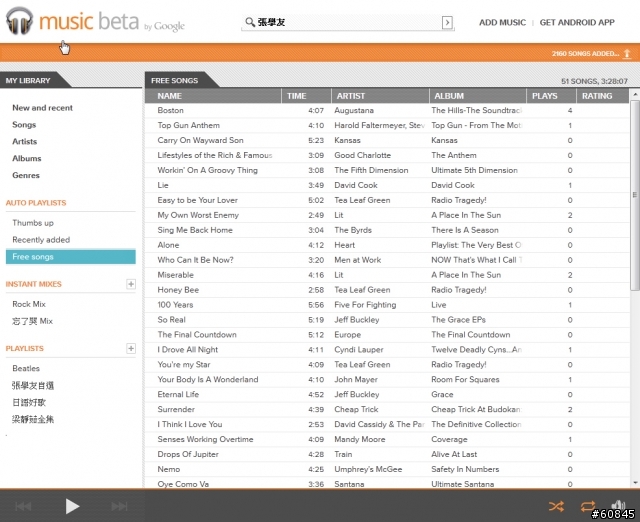Open the 梁靜茹全集 playlist
Screen dimensions: 640x522
coord(33,419)
